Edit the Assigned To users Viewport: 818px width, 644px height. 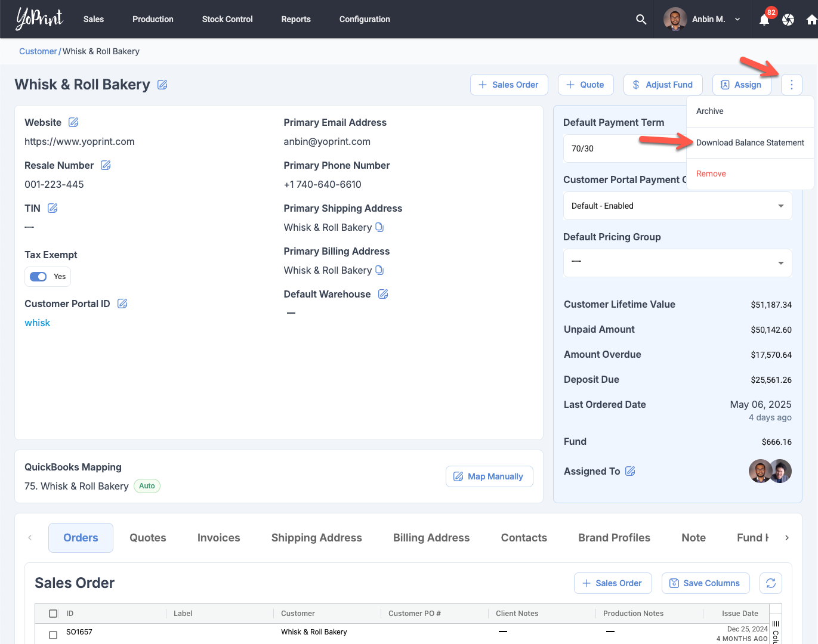pyautogui.click(x=630, y=471)
